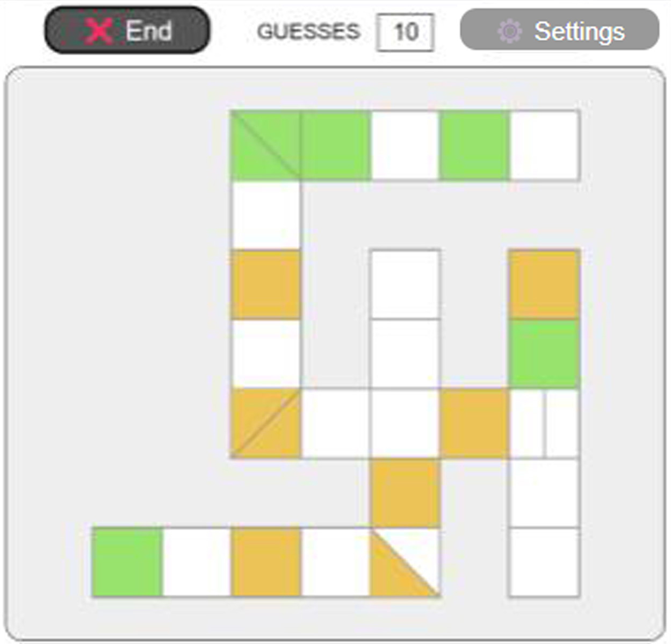
Task: Select the green first tile of bottom word
Action: point(127,562)
